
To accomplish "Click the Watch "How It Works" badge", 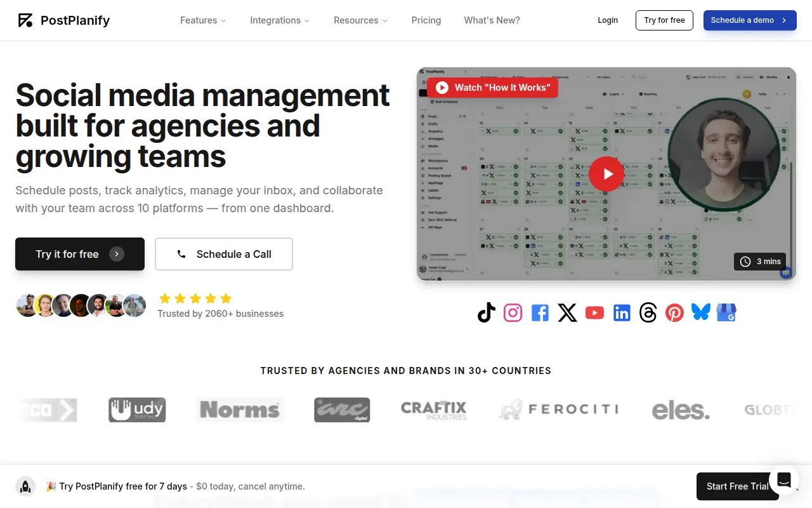I will [x=492, y=87].
